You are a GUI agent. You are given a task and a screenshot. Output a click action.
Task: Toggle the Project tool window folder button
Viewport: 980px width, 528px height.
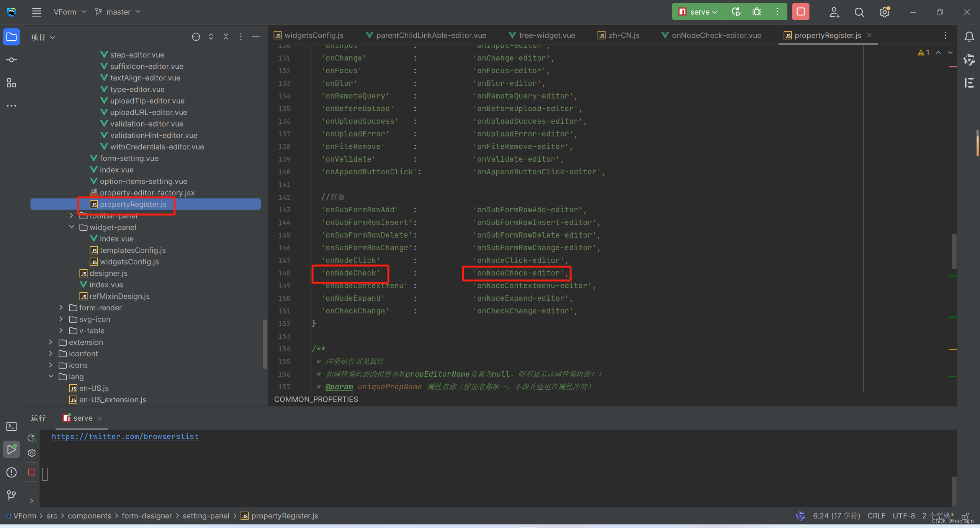[11, 37]
